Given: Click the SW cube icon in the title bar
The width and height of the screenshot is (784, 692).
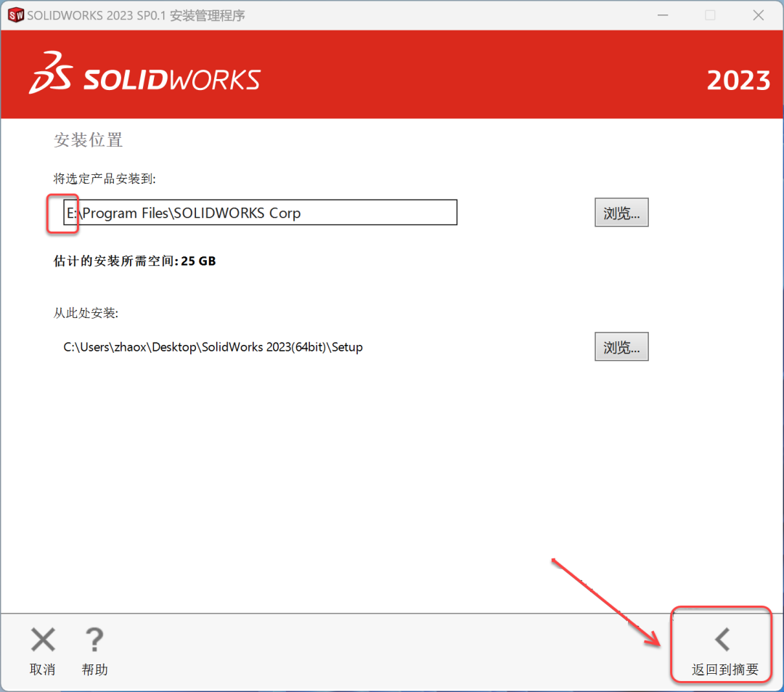Looking at the screenshot, I should pyautogui.click(x=15, y=15).
